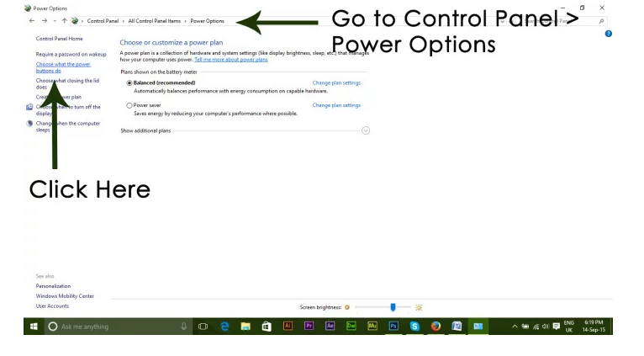This screenshot has width=644, height=356.
Task: Open Change plan settings for Balanced
Action: coord(335,83)
